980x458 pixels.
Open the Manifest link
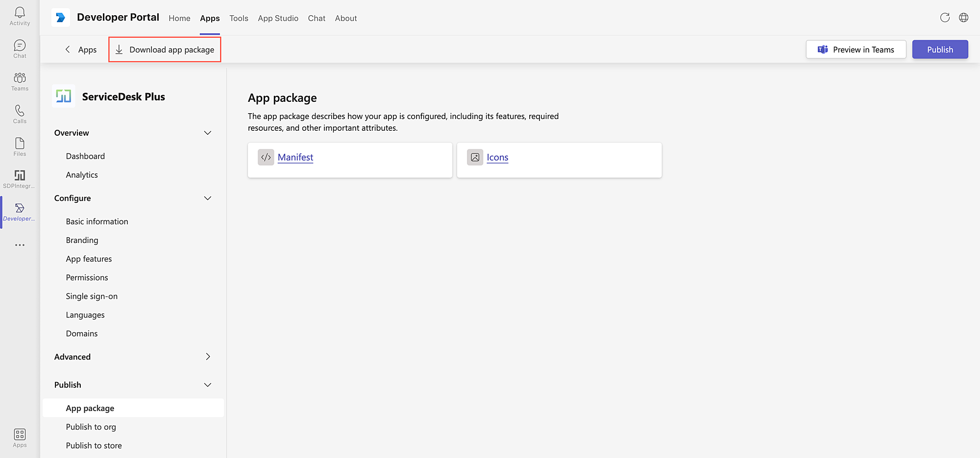tap(295, 157)
